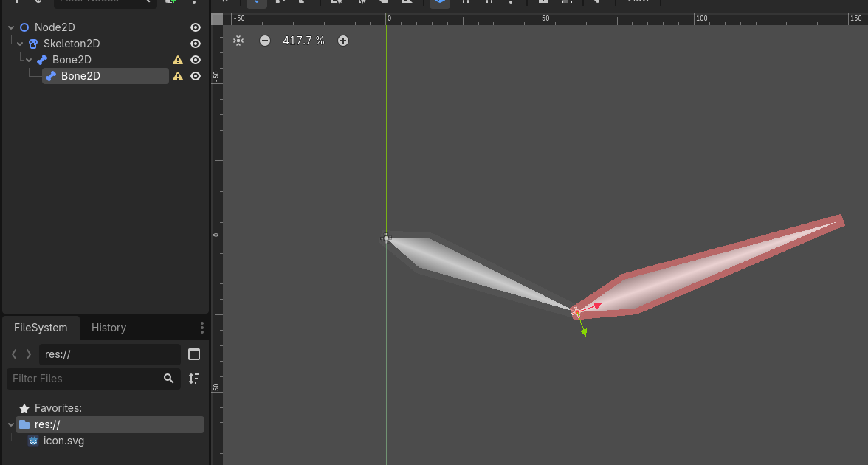
Task: Switch to the History tab
Action: tap(108, 328)
